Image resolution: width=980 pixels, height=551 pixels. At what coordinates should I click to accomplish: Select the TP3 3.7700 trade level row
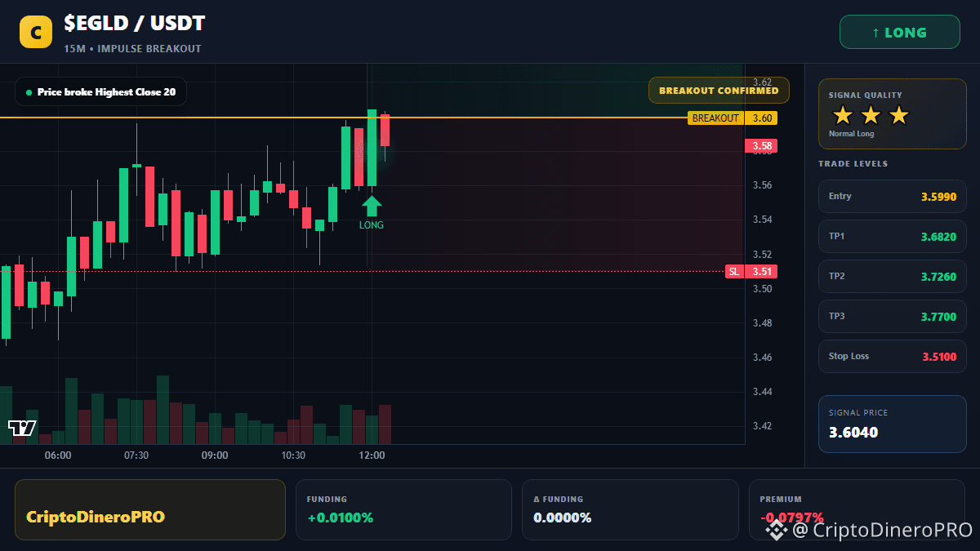[892, 317]
